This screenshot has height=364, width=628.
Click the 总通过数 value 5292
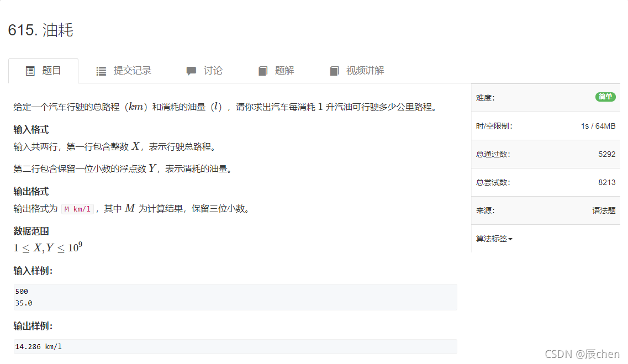coord(607,154)
